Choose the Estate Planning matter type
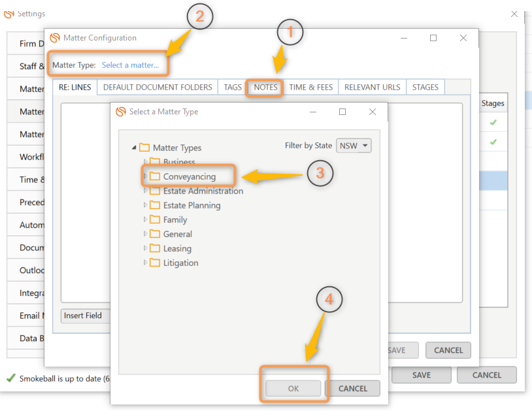 [191, 205]
